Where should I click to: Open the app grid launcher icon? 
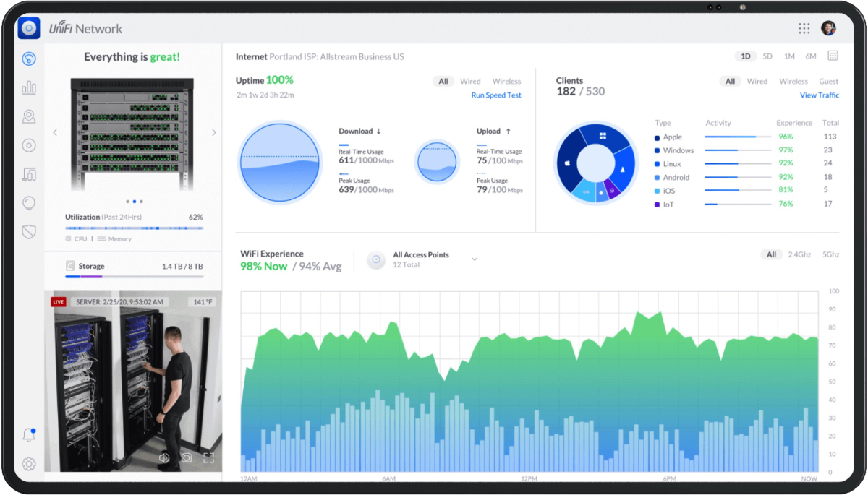(804, 28)
